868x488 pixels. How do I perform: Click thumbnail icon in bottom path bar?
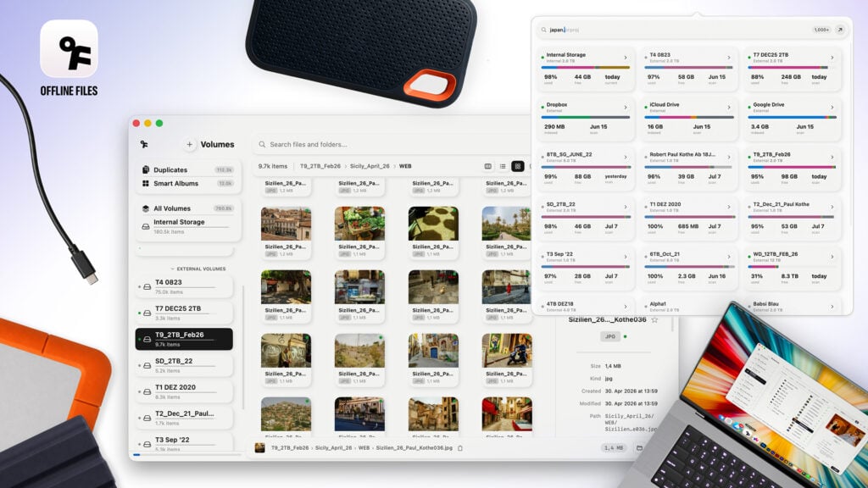click(x=259, y=448)
